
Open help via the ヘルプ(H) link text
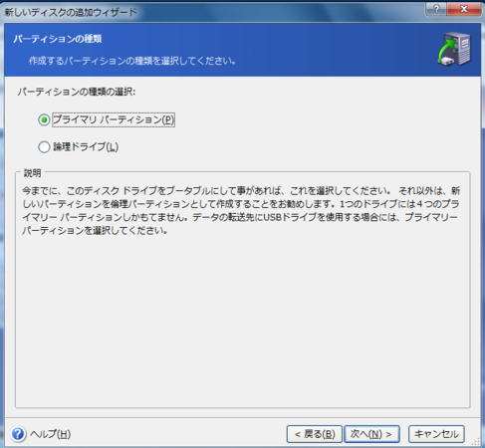pyautogui.click(x=50, y=434)
